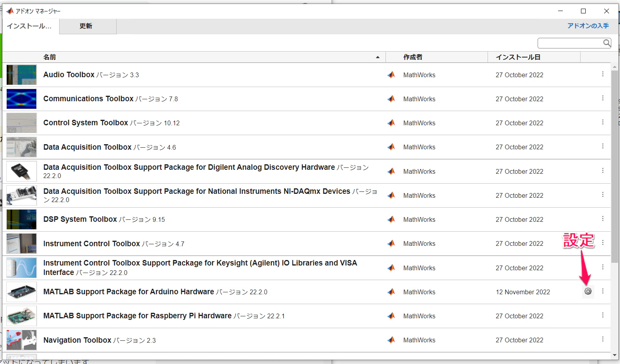Switch to the インストール... tab
620x364 pixels.
click(x=31, y=26)
